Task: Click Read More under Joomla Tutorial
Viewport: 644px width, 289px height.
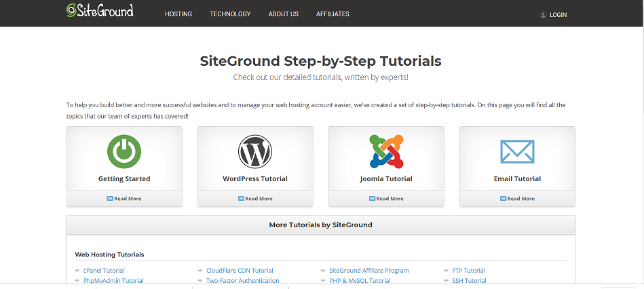Action: pos(390,199)
